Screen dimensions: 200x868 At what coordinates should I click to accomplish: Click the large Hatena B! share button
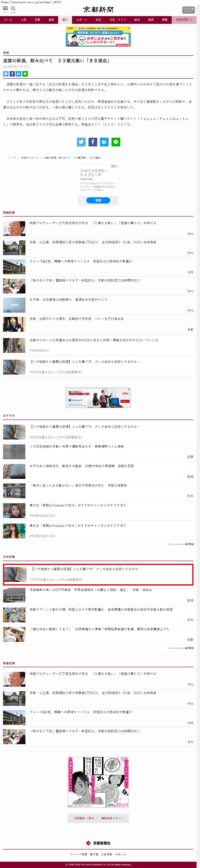tap(104, 142)
